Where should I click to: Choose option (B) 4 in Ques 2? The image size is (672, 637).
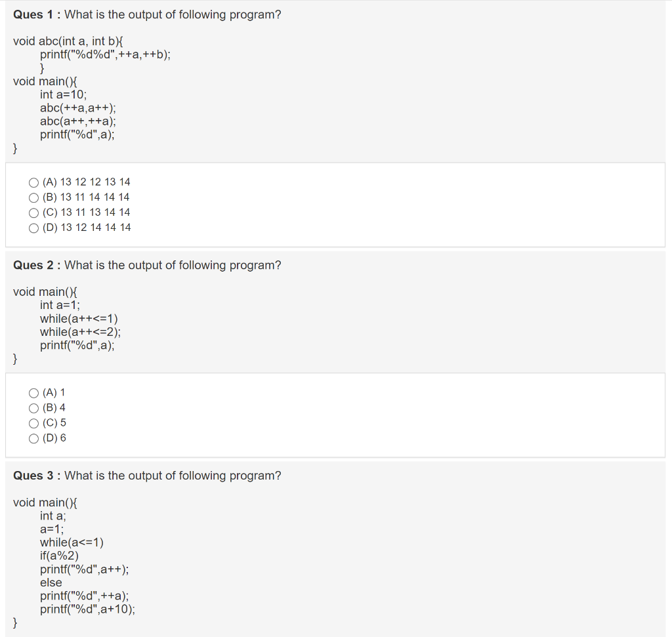point(33,407)
